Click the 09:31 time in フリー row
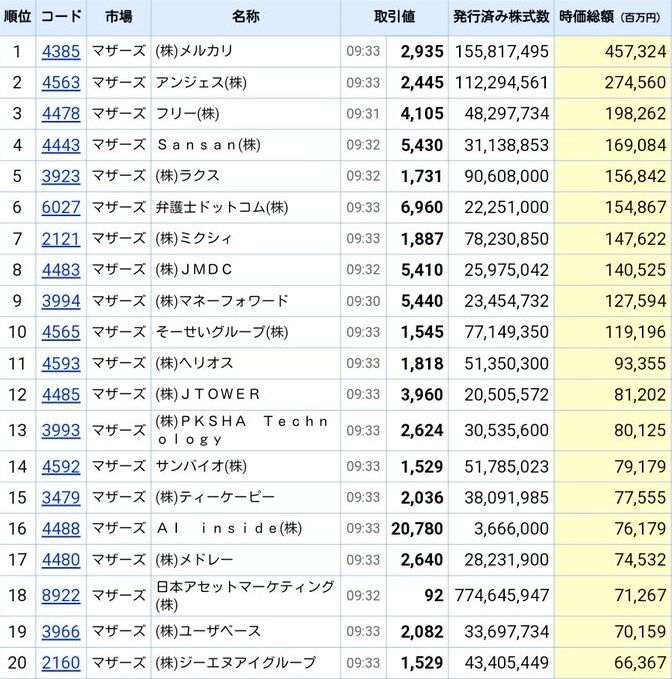The width and height of the screenshot is (672, 679). pyautogui.click(x=363, y=114)
